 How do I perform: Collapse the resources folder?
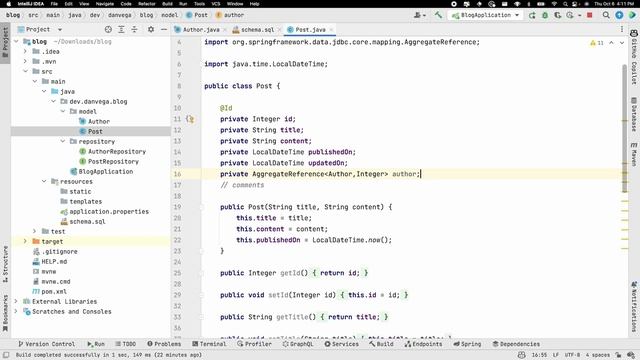click(44, 182)
